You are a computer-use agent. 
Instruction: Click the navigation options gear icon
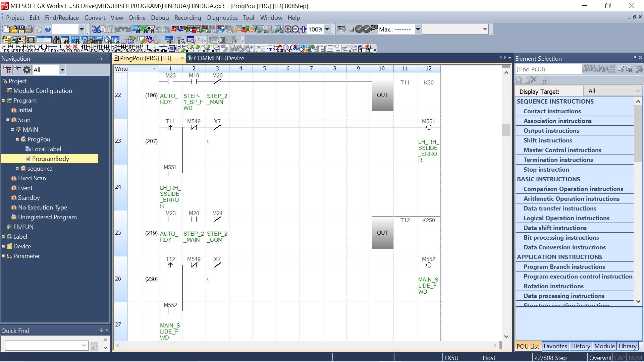click(27, 70)
